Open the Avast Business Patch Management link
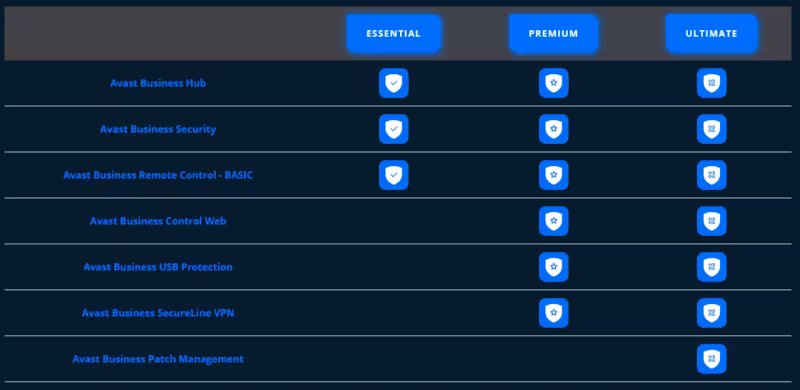Viewport: 800px width, 390px height. click(x=158, y=359)
